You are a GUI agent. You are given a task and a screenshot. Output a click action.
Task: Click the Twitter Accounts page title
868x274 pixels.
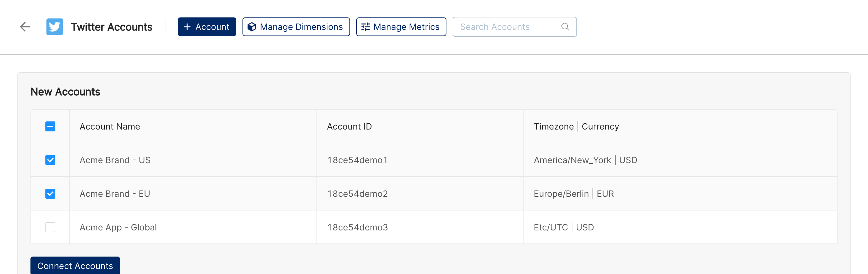(112, 27)
